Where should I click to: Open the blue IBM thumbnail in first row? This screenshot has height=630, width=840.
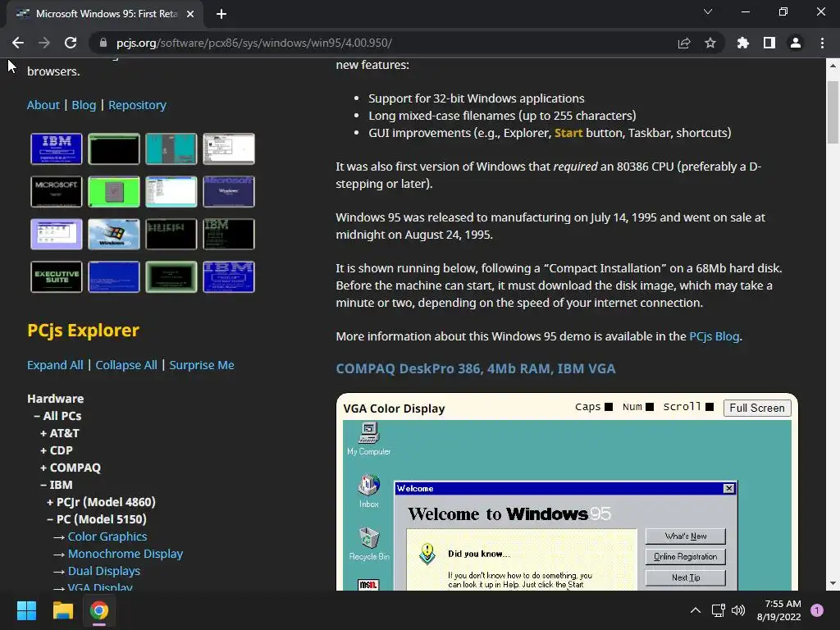tap(57, 148)
